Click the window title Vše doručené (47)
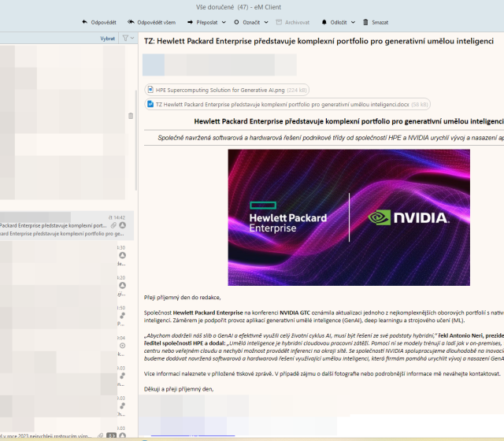 point(239,7)
